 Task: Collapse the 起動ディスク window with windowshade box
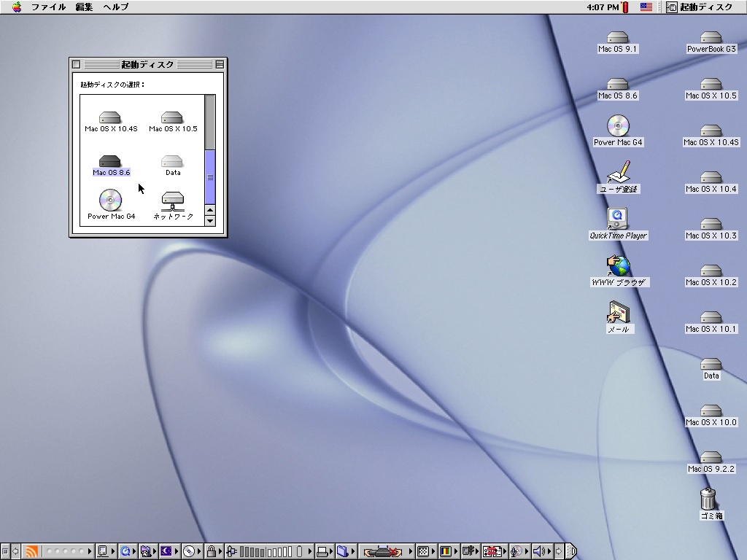220,64
